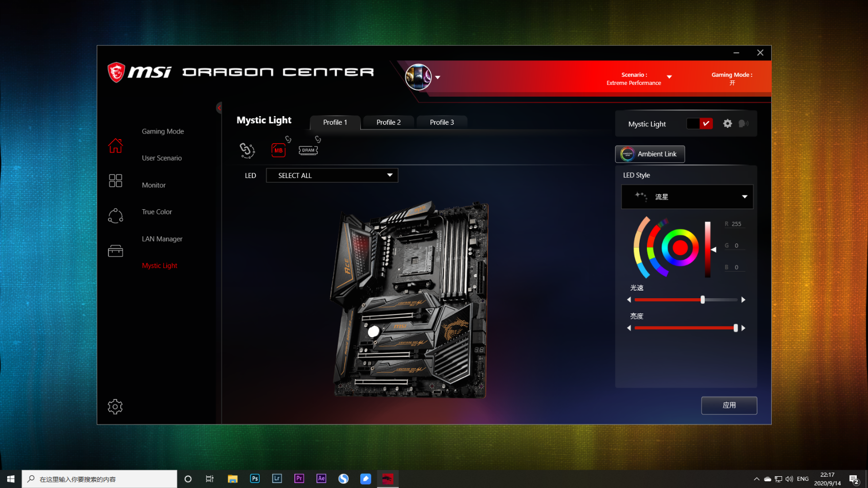Decrease 亮度 brightness with left arrow
This screenshot has height=488, width=868.
(629, 328)
